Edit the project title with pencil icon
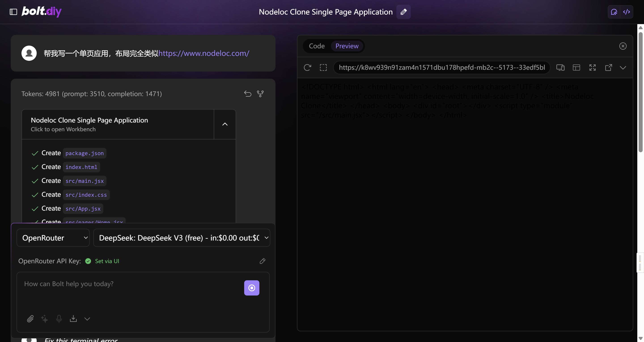The height and width of the screenshot is (342, 644). 403,12
